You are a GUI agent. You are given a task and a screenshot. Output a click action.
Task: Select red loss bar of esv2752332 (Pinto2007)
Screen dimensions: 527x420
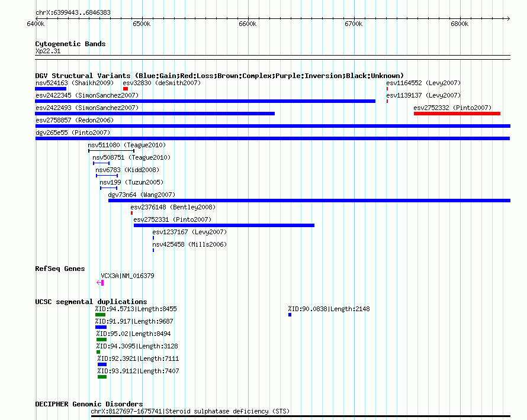[457, 114]
